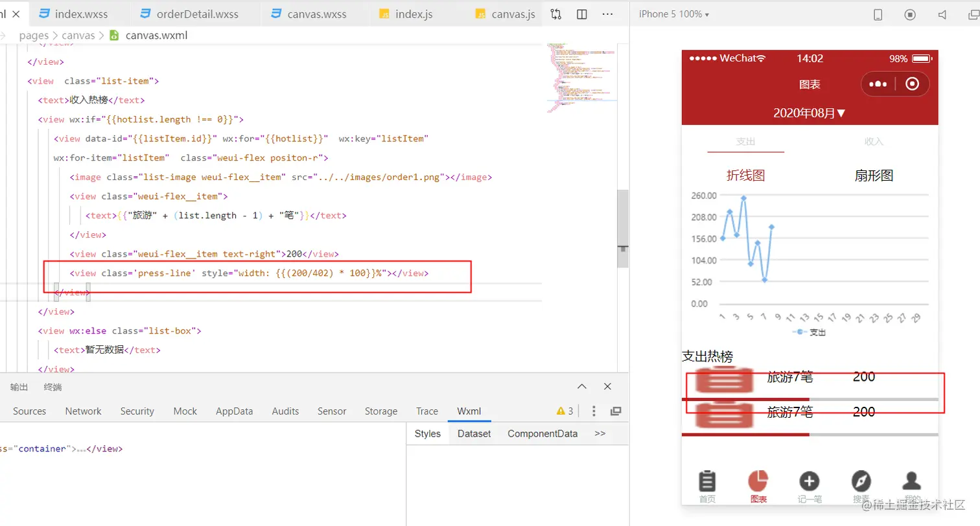Split the editor with the split icon
980x526 pixels.
(x=582, y=14)
